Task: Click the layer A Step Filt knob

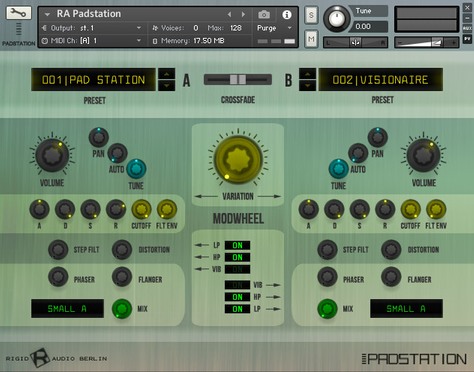Action: point(58,249)
